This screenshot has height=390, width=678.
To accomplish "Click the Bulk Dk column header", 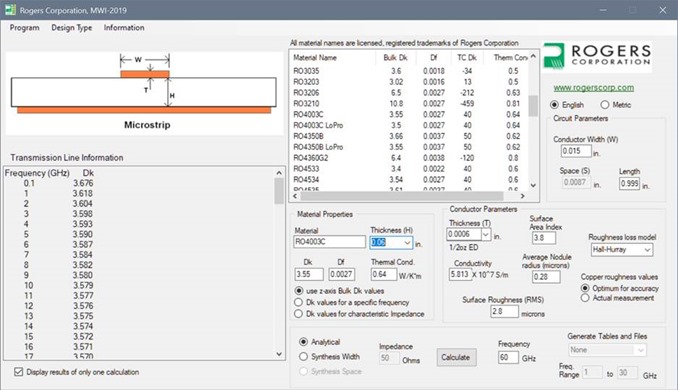I will coord(396,58).
